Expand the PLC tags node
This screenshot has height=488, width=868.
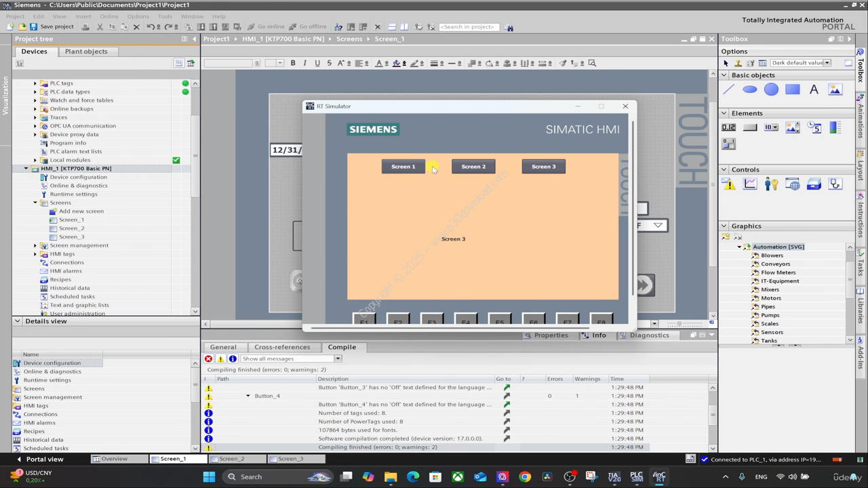(35, 83)
